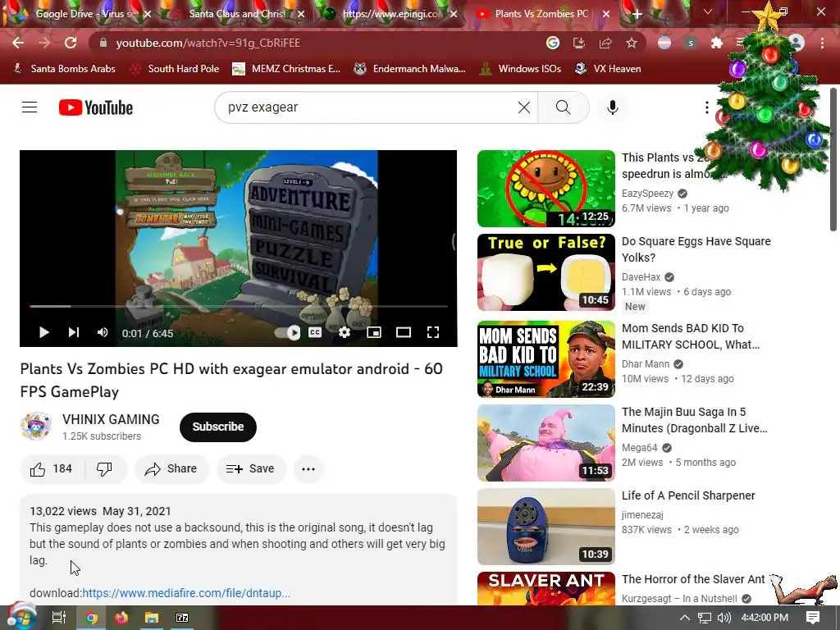The width and height of the screenshot is (840, 630).
Task: Like the video with thumbs up
Action: [x=51, y=468]
